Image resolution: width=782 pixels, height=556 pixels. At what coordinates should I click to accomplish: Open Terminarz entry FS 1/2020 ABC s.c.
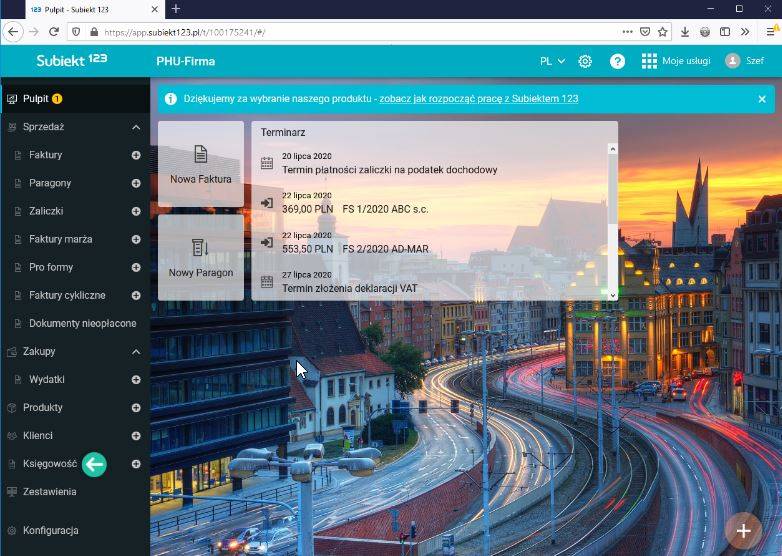[x=355, y=203]
